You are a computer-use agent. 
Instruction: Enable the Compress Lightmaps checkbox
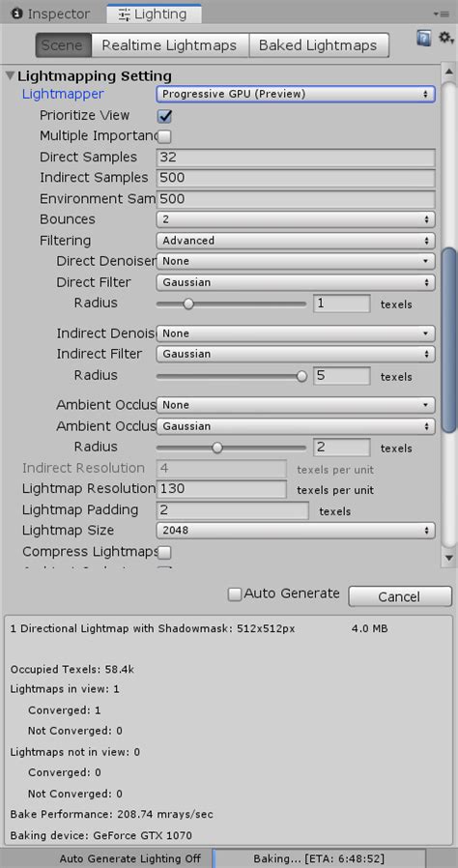tap(164, 553)
